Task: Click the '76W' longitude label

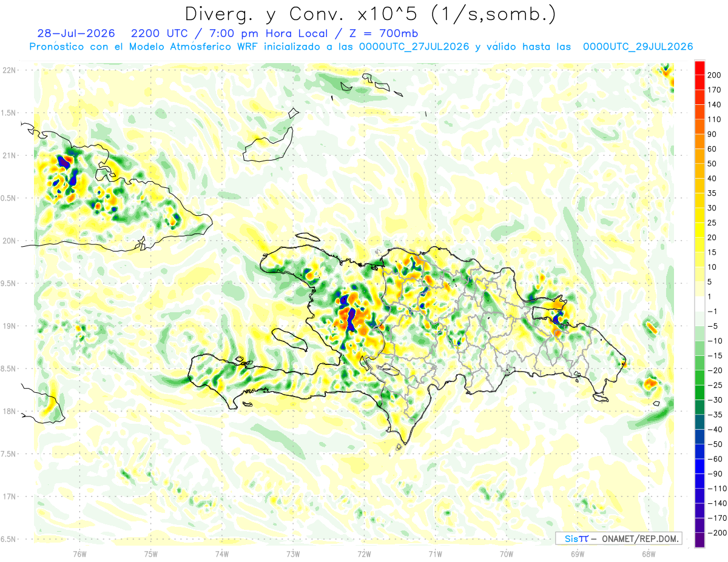Action: pos(79,554)
